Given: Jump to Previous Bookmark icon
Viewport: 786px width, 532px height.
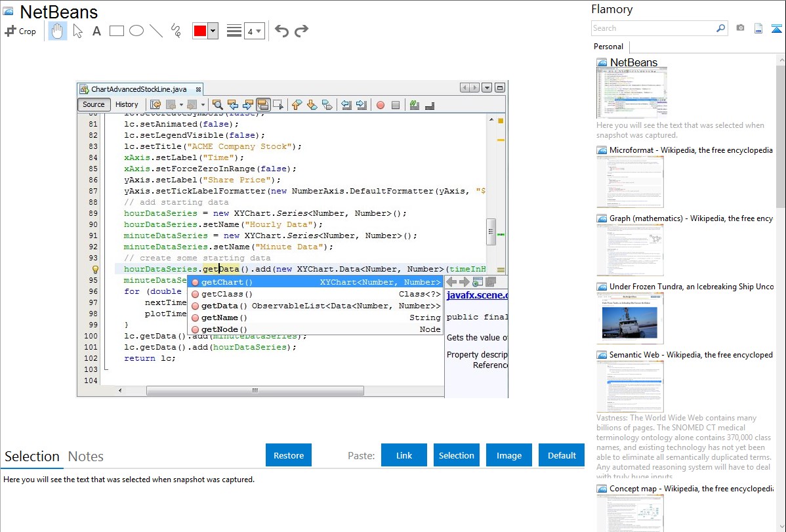Looking at the screenshot, I should coord(297,104).
